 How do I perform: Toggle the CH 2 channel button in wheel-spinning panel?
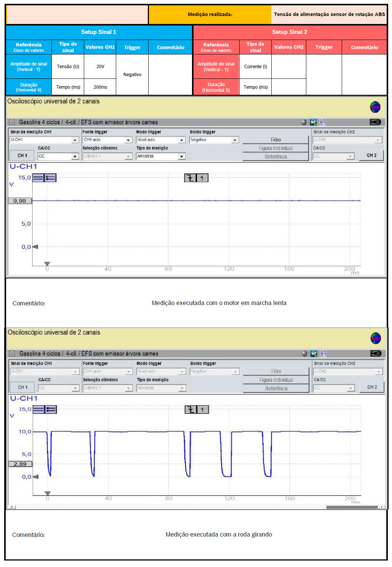371,387
